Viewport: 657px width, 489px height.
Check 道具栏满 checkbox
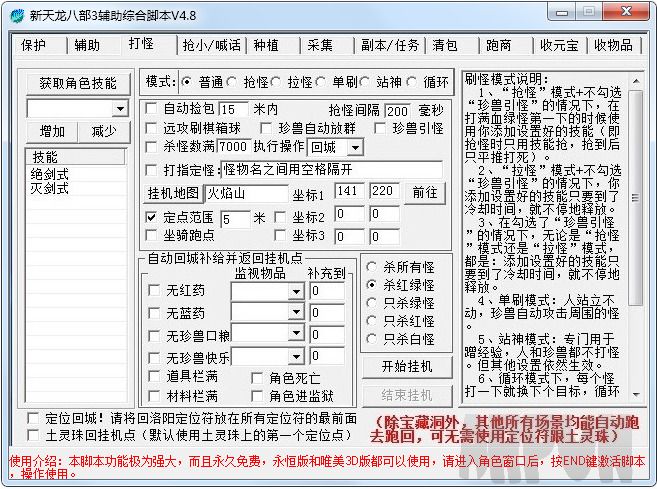point(154,376)
